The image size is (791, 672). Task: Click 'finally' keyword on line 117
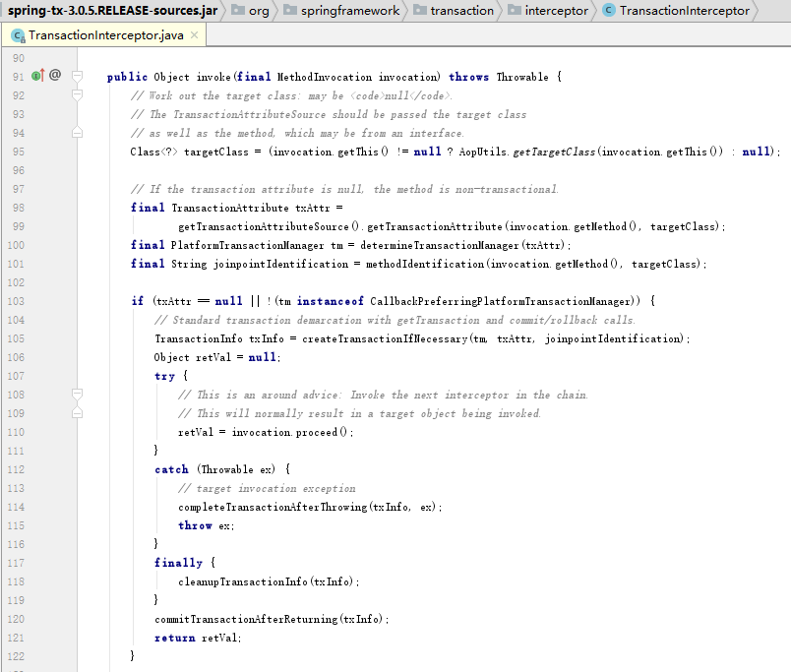click(178, 563)
